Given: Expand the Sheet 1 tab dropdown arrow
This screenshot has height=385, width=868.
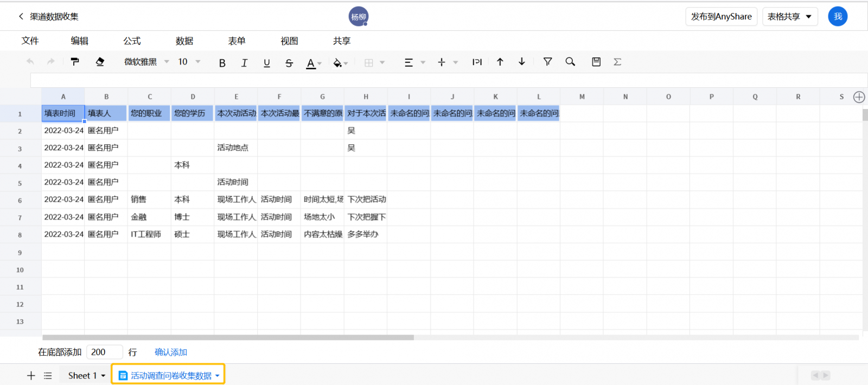Looking at the screenshot, I should (103, 376).
